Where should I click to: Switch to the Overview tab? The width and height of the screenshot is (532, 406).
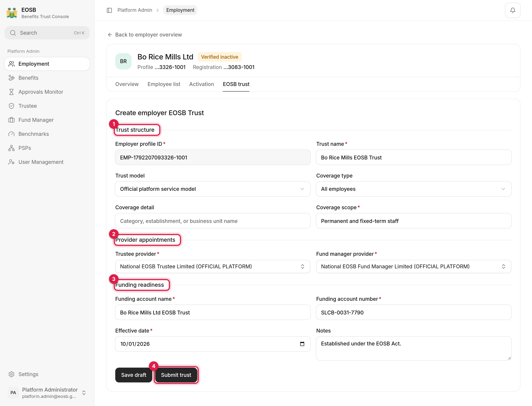click(127, 84)
